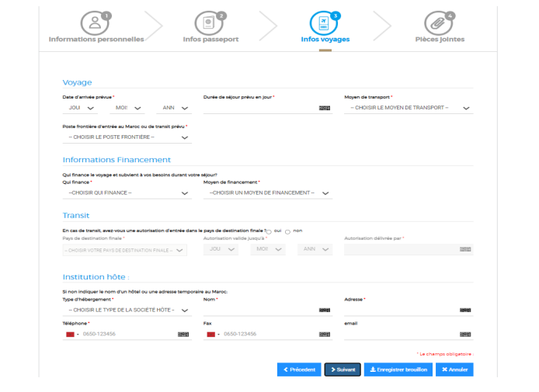Go to Informations personnelles step label
This screenshot has width=539, height=392.
coord(96,40)
